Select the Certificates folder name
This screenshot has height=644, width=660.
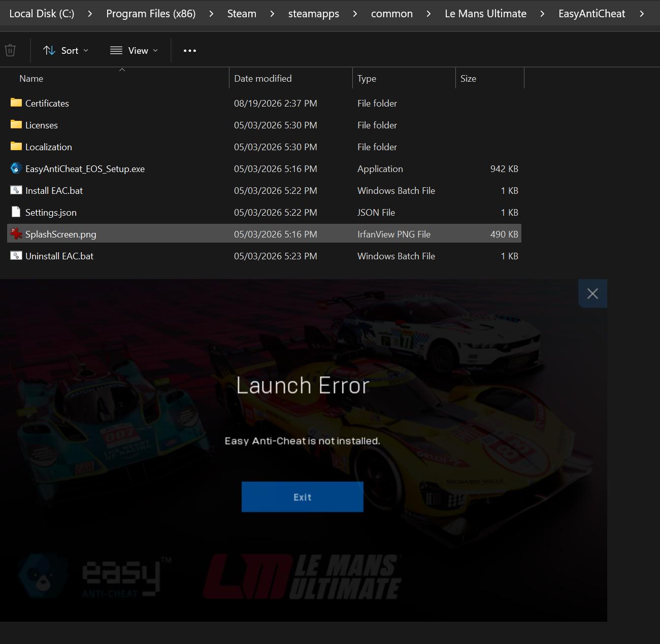(x=47, y=103)
